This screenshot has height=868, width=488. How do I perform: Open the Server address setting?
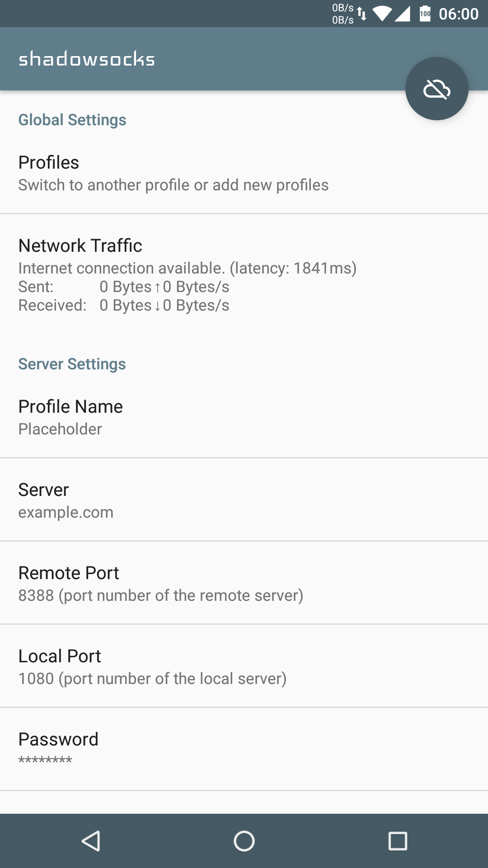[244, 500]
